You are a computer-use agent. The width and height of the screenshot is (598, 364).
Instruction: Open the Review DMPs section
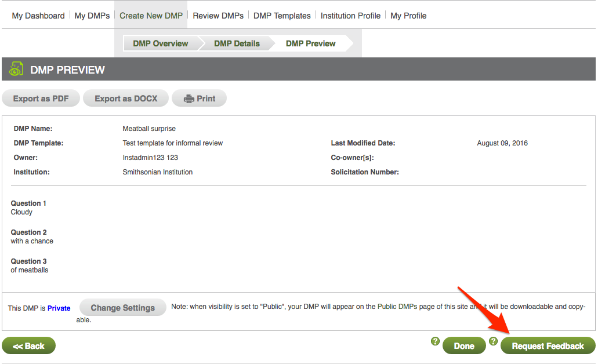click(x=218, y=16)
